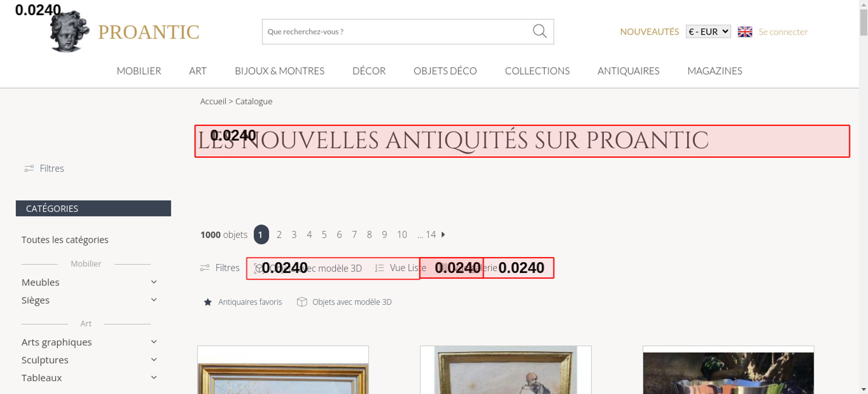The width and height of the screenshot is (868, 394).
Task: Click the star icon for Antiquaires favoris
Action: (208, 302)
